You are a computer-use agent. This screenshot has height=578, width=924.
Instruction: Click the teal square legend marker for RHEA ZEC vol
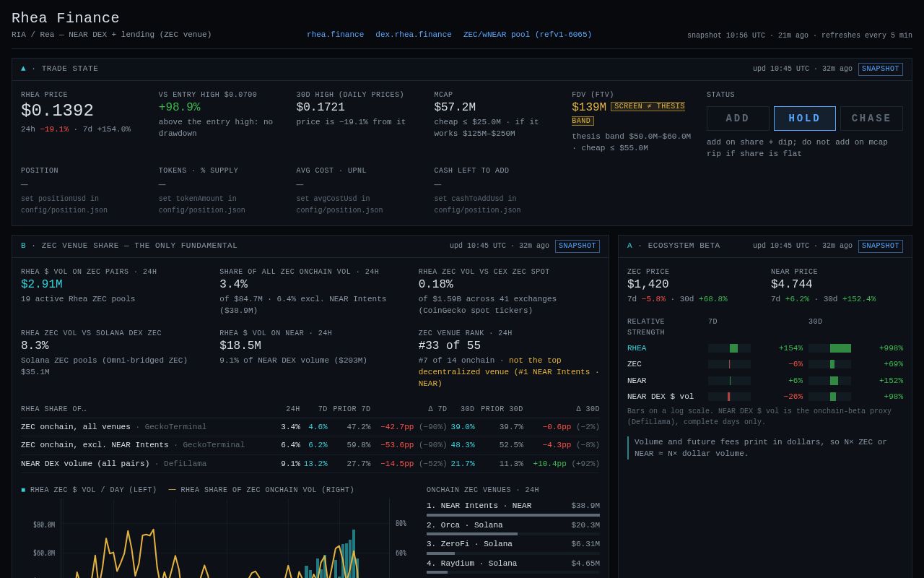click(x=23, y=490)
